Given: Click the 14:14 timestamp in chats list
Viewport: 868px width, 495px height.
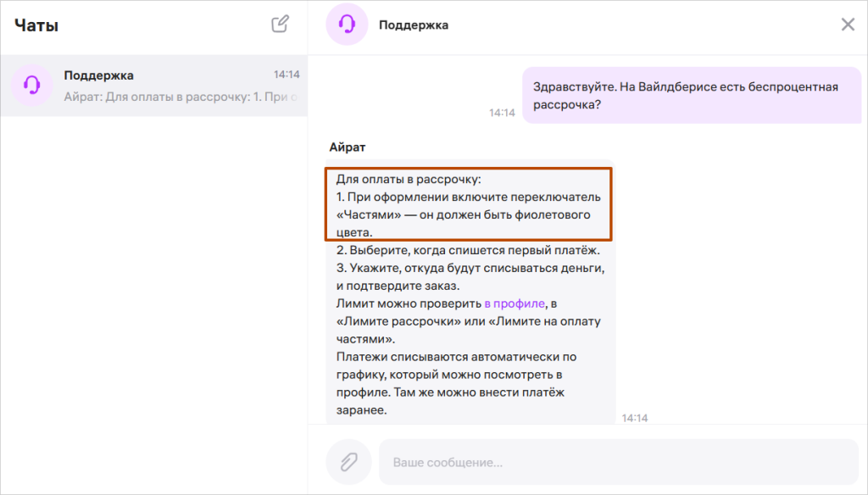Looking at the screenshot, I should tap(287, 75).
